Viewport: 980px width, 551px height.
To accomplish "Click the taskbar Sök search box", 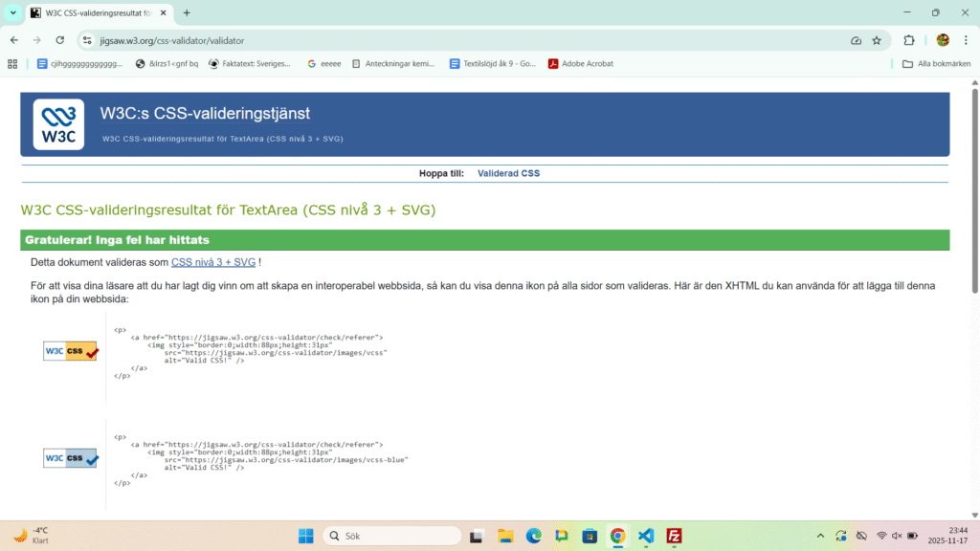I will click(x=392, y=536).
